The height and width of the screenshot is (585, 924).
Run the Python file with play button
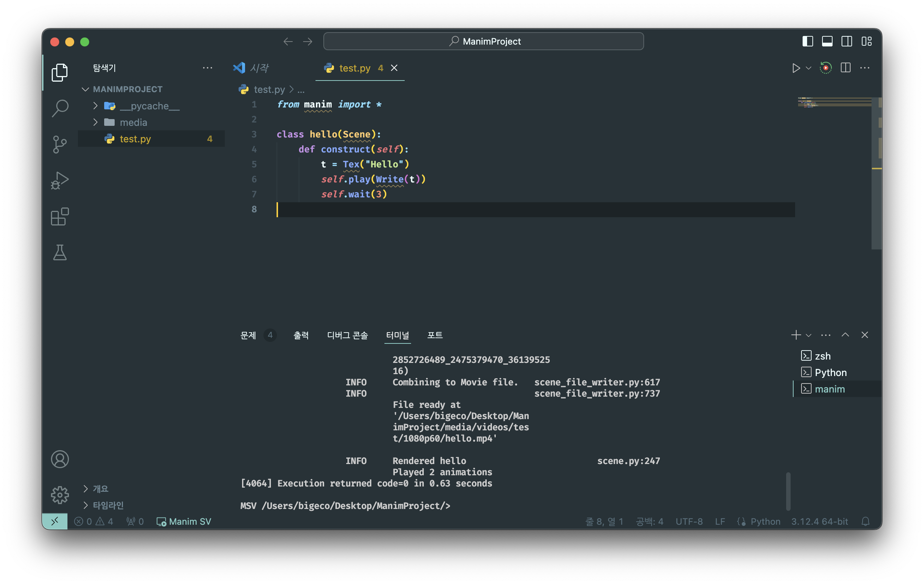click(x=796, y=68)
